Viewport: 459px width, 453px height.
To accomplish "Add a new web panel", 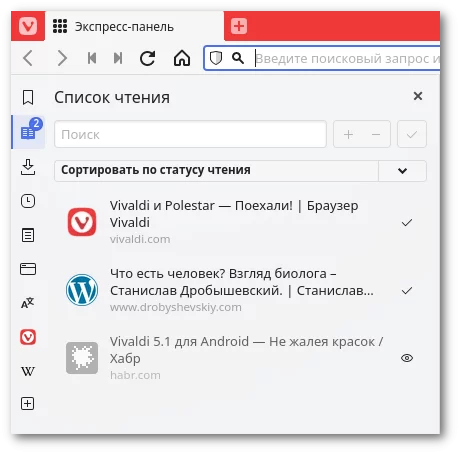I will tap(28, 404).
